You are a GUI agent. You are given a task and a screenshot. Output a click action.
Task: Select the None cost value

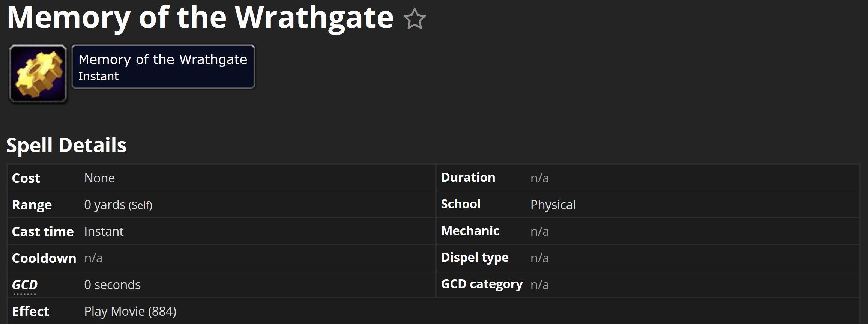click(99, 178)
